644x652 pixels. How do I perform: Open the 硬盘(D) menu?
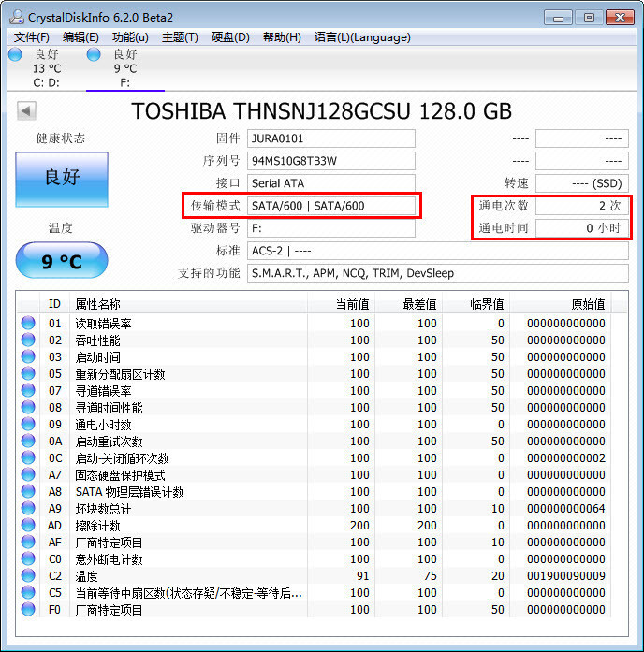tap(230, 37)
